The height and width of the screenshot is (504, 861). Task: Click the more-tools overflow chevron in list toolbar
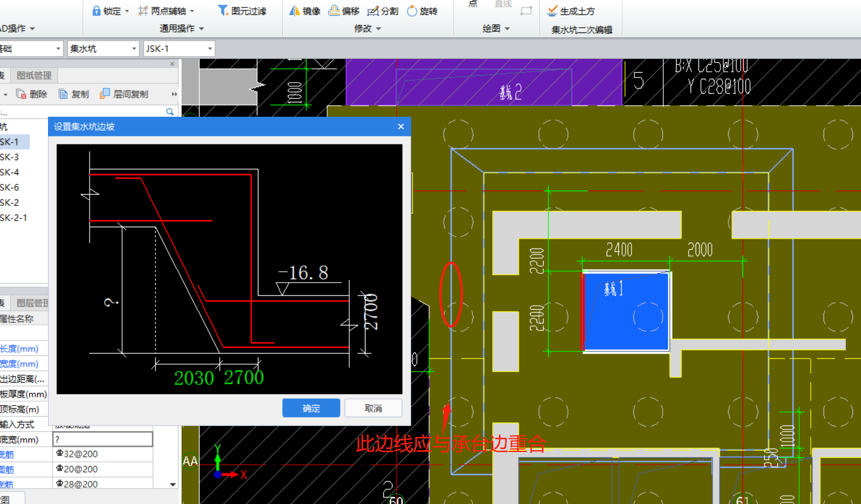coord(174,94)
